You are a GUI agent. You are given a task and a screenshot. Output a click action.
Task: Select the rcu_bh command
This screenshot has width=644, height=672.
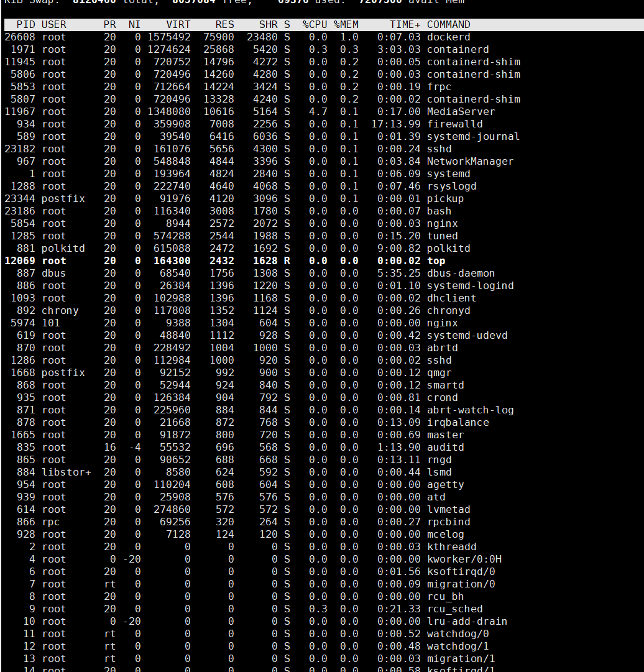tap(445, 597)
